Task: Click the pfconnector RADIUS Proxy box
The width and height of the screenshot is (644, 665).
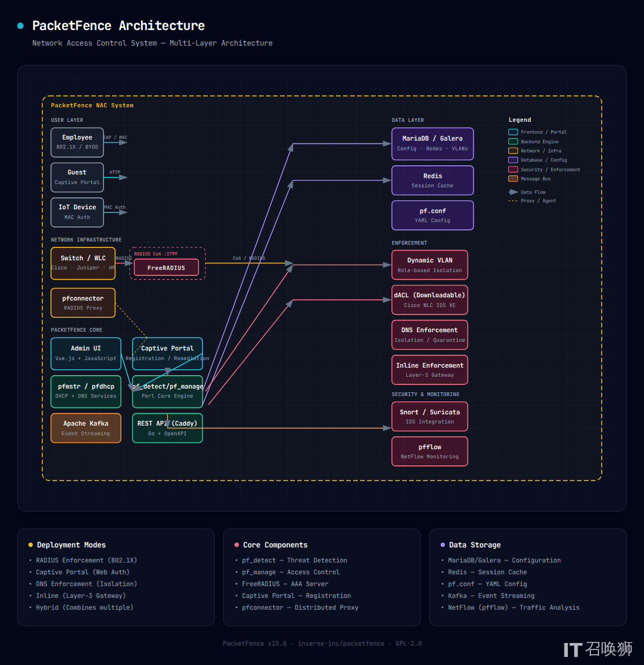Action: 83,303
